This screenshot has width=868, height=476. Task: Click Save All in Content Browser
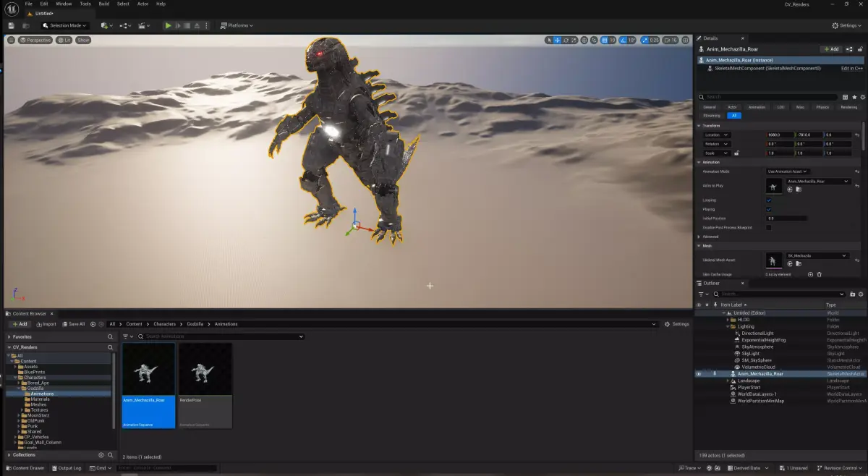tap(73, 324)
